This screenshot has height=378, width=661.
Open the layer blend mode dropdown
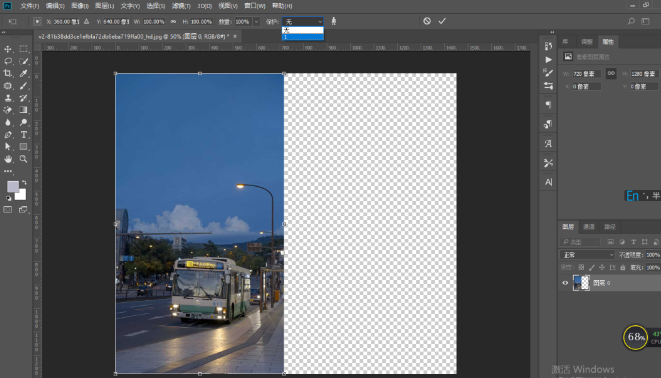coord(588,255)
